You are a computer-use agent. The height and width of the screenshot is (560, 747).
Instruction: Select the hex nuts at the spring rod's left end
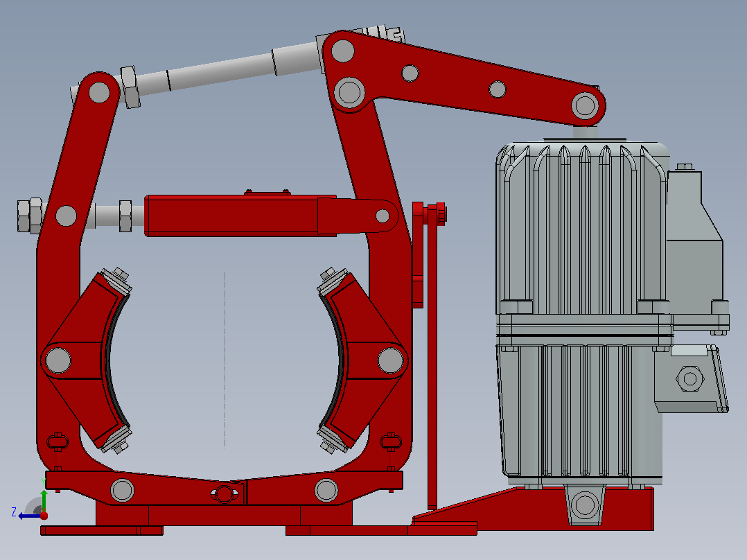pos(30,216)
